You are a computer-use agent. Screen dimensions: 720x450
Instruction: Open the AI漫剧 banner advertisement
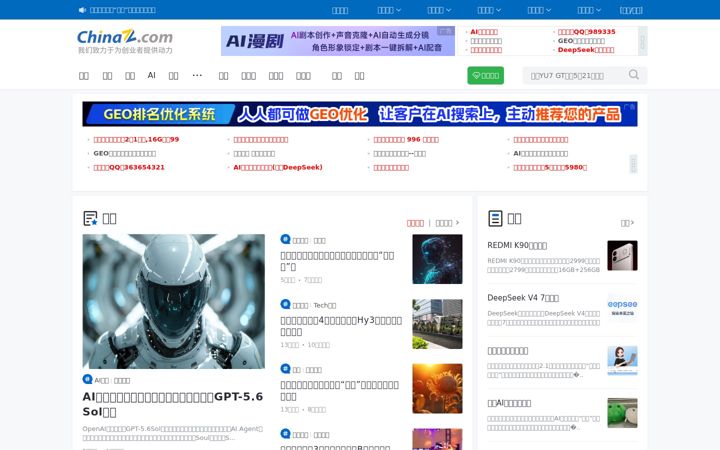click(338, 41)
